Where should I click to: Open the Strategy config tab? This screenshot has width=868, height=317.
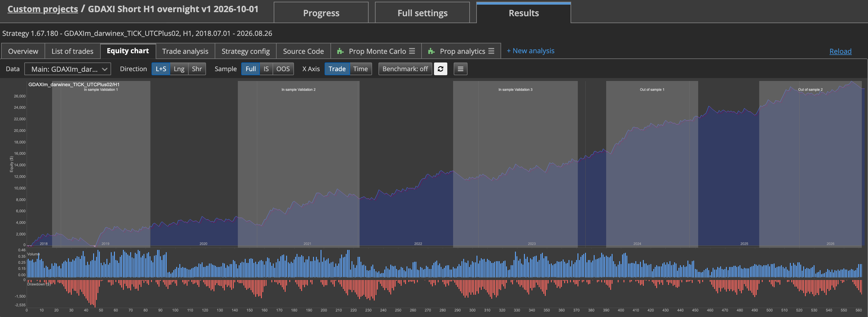(x=246, y=51)
